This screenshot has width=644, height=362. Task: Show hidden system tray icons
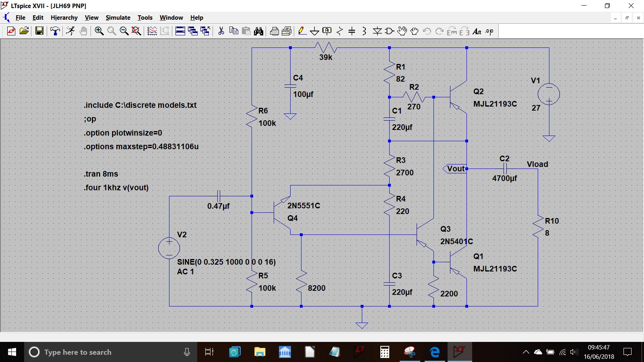coord(526,352)
